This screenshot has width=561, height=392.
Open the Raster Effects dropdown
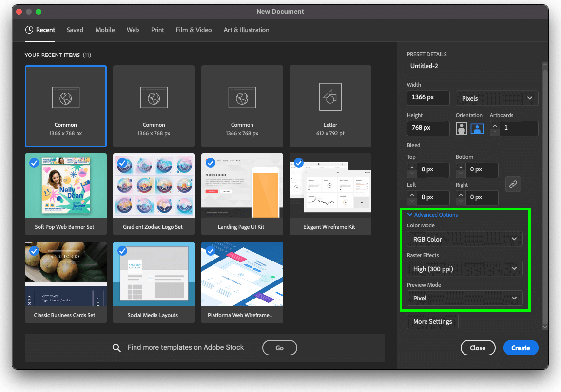point(464,268)
